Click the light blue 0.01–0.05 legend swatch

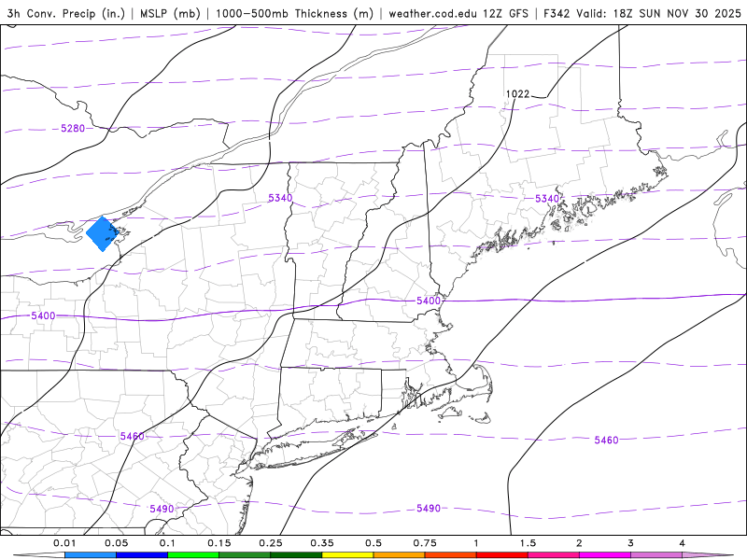[x=91, y=555]
